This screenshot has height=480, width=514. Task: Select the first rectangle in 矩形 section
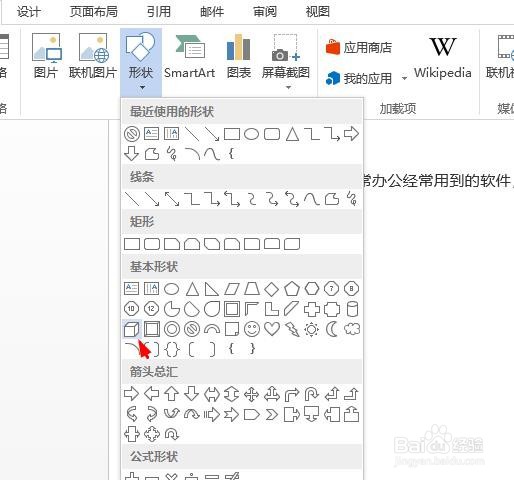pyautogui.click(x=132, y=244)
